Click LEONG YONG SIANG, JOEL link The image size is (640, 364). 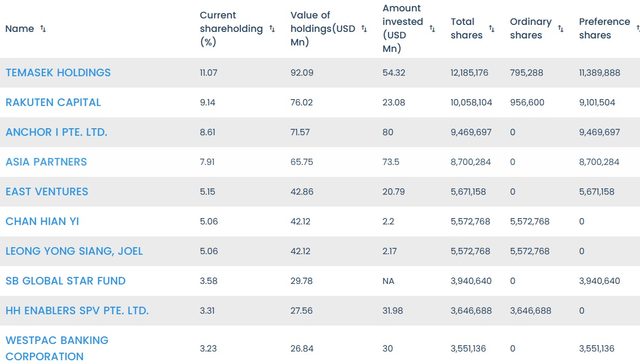[x=74, y=251]
